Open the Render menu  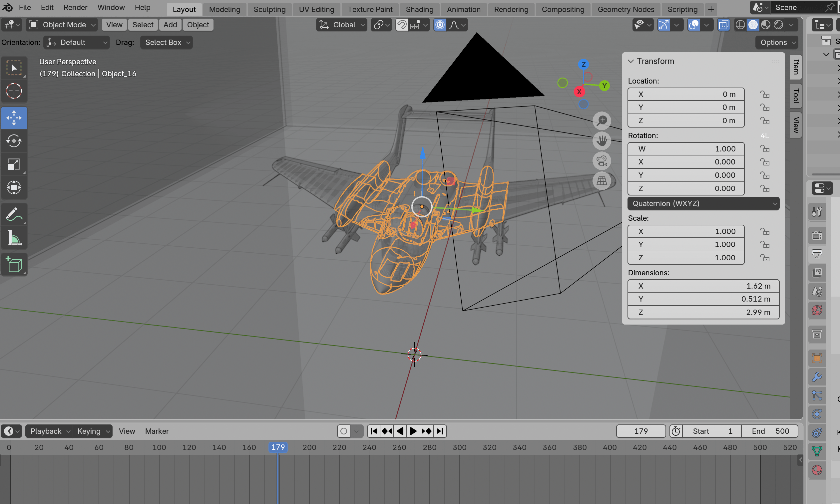pyautogui.click(x=75, y=7)
